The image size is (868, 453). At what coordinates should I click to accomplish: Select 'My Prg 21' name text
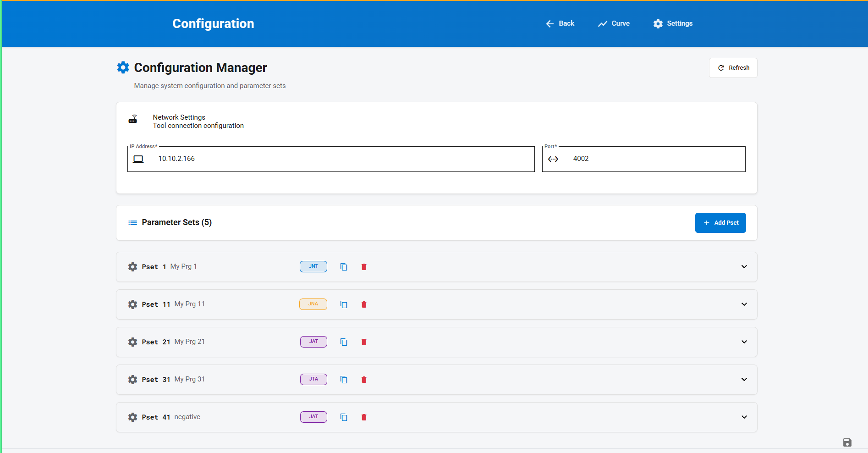190,342
